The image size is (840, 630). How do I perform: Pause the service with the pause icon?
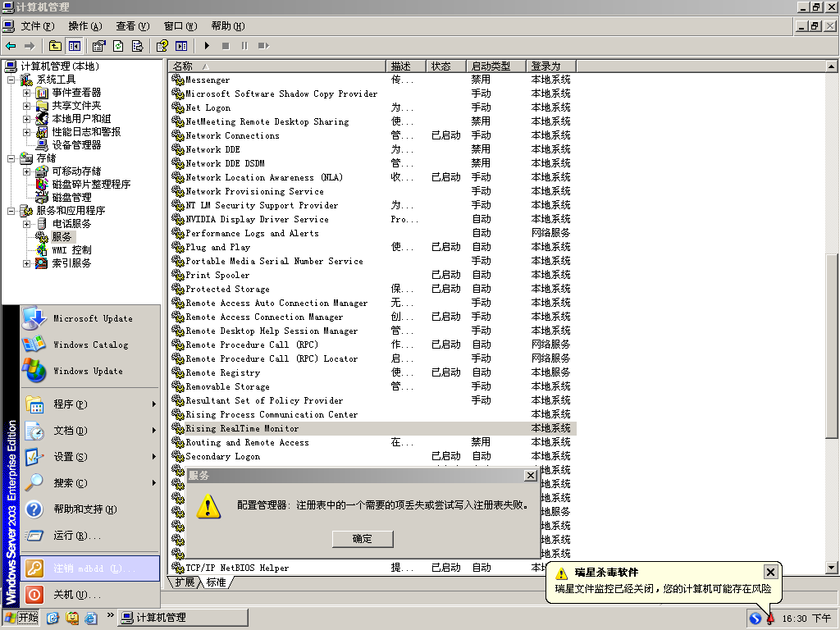click(x=244, y=46)
